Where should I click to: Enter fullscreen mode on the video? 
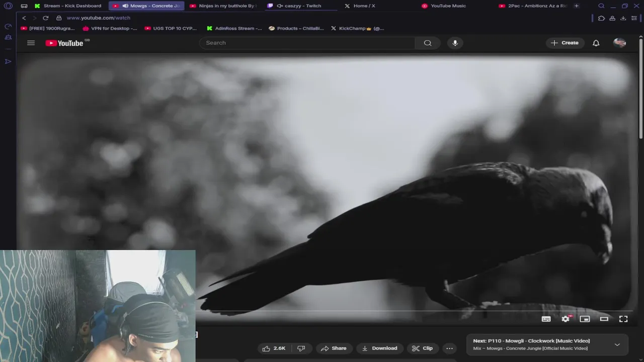[623, 319]
